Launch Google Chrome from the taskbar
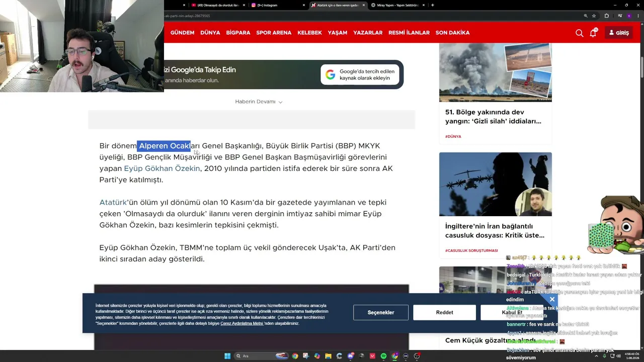The image size is (644, 362). click(x=295, y=356)
